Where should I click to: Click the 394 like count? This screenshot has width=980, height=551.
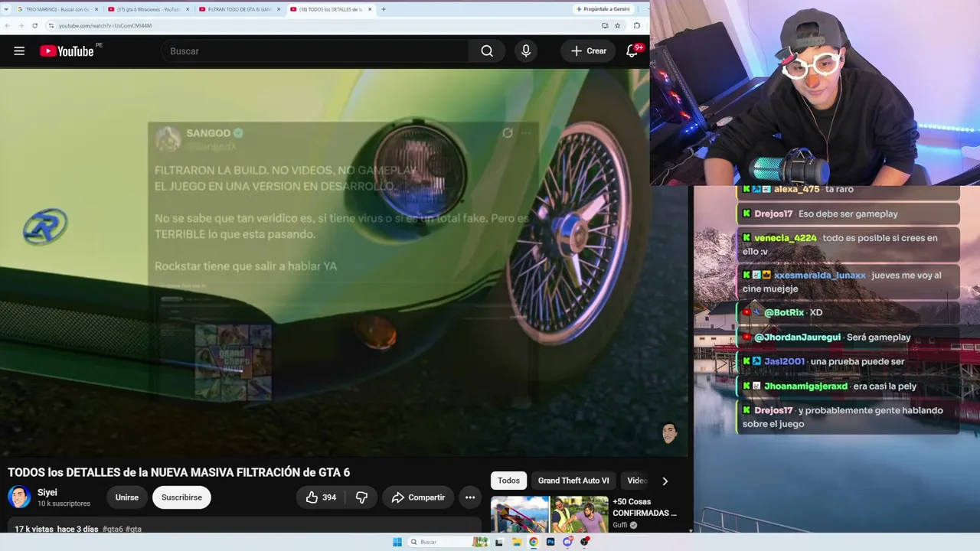click(329, 497)
